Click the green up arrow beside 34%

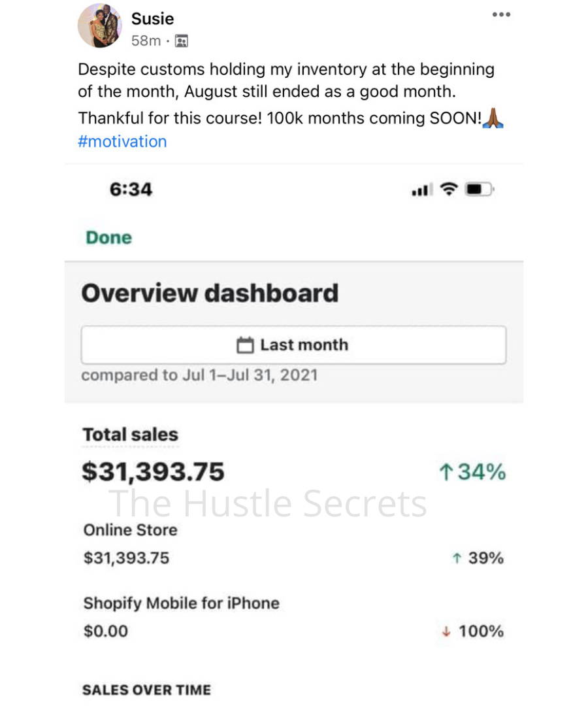click(446, 473)
